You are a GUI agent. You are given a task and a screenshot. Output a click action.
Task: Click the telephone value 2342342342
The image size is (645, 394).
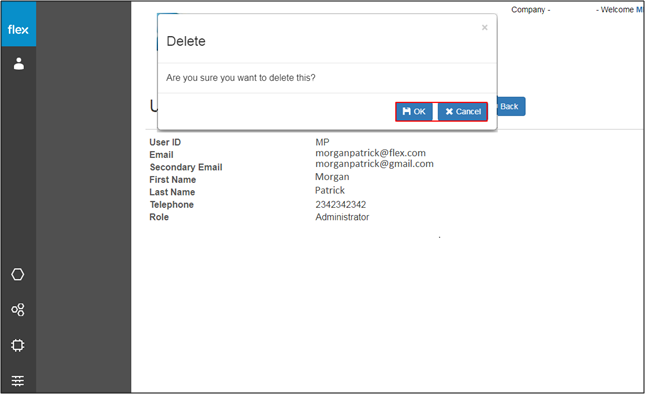point(341,204)
